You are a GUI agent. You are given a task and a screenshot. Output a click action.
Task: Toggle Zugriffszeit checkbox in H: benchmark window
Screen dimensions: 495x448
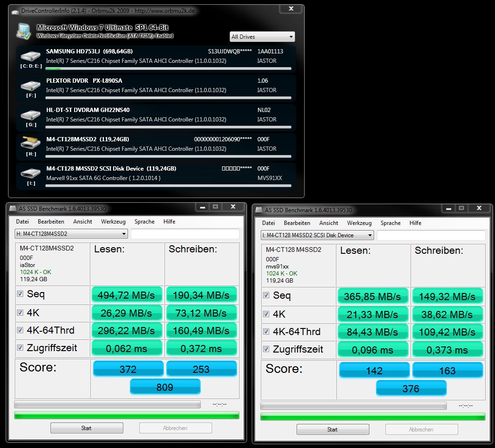[x=20, y=347]
